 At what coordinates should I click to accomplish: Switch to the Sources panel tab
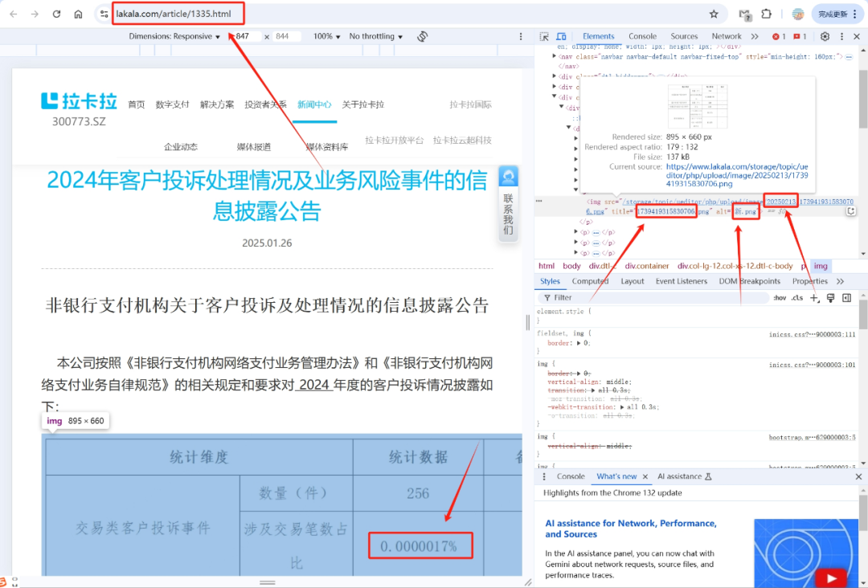pyautogui.click(x=684, y=36)
